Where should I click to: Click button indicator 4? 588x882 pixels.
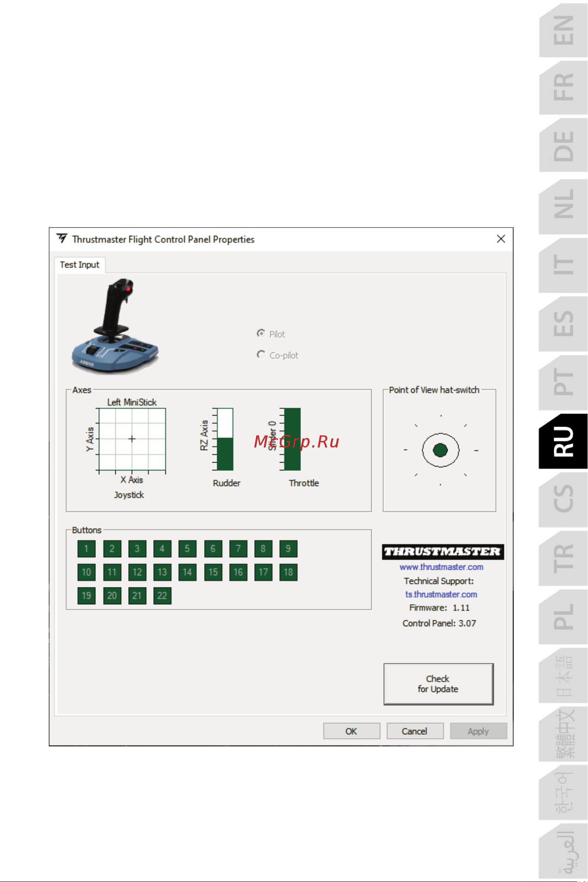pyautogui.click(x=162, y=549)
